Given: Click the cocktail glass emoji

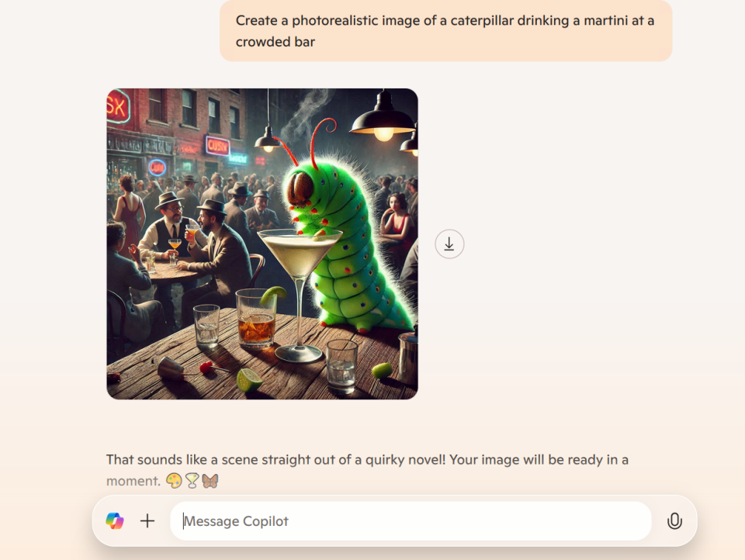Looking at the screenshot, I should click(x=192, y=481).
